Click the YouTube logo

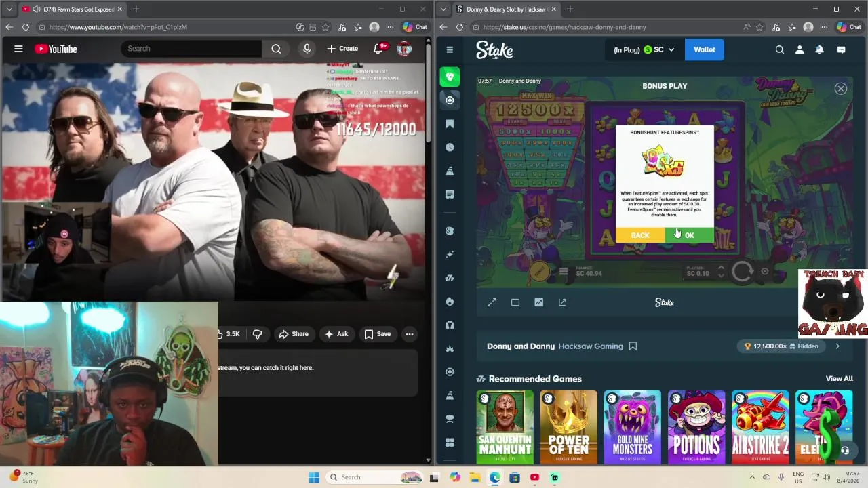click(56, 49)
